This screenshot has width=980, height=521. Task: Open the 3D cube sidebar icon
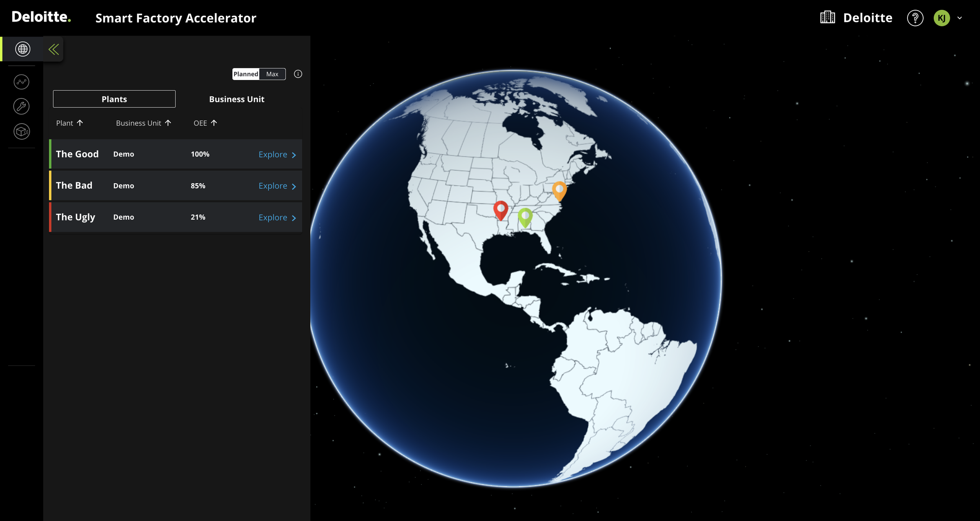point(22,131)
